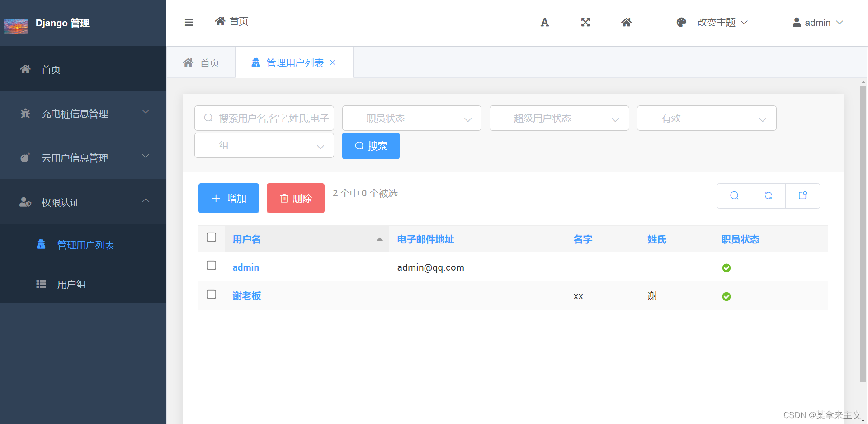Open table search using the magnifier icon
The image size is (868, 424).
pos(734,195)
